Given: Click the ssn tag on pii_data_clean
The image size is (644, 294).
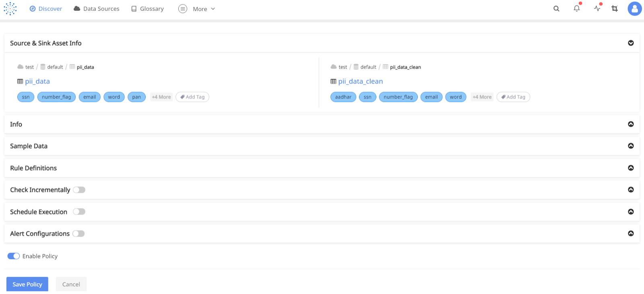Looking at the screenshot, I should [368, 97].
